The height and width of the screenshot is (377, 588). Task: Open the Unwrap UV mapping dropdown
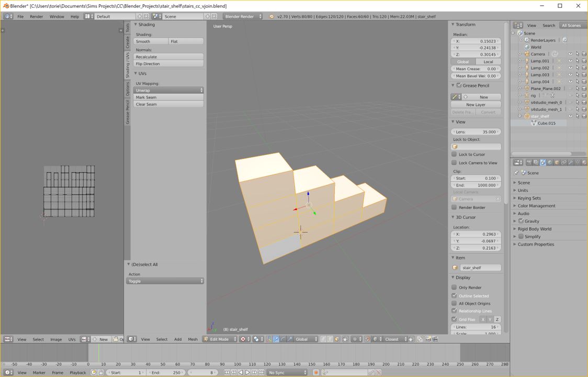tap(168, 90)
